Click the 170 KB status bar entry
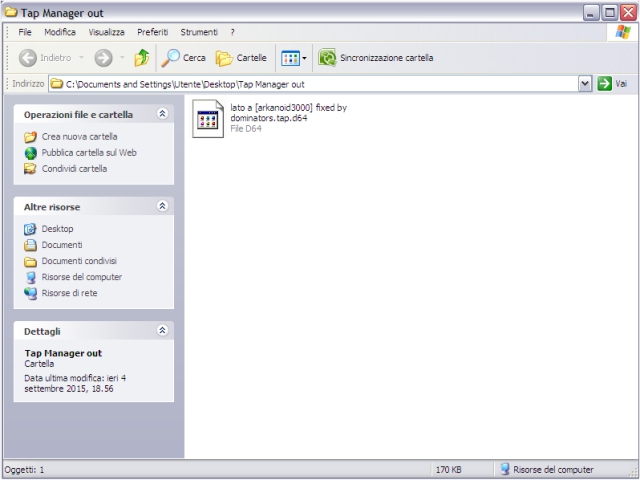Image resolution: width=640 pixels, height=480 pixels. [449, 470]
